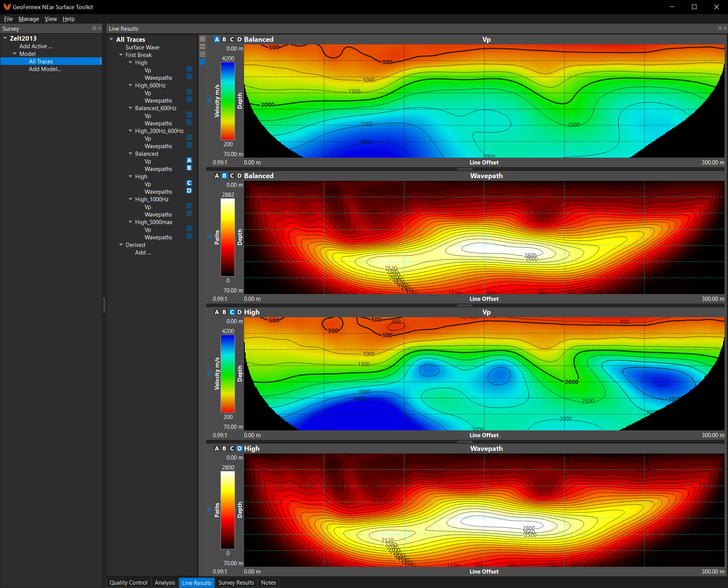Image resolution: width=728 pixels, height=588 pixels.
Task: Click the Add Model... link
Action: click(x=45, y=69)
